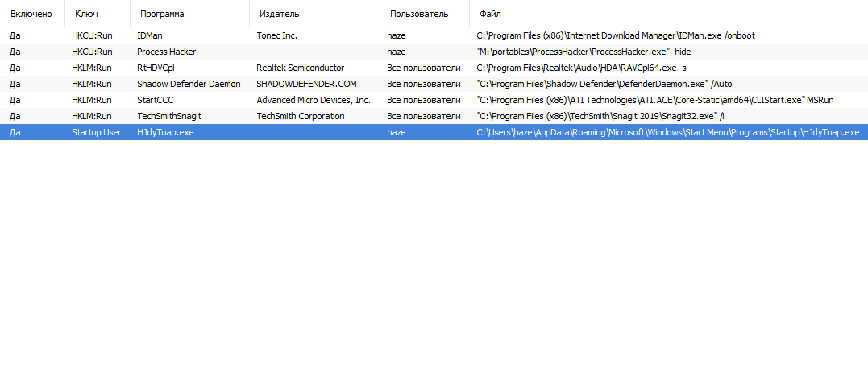Click Да in the Shadow Defender Daemon row
This screenshot has width=868, height=369.
click(x=15, y=84)
